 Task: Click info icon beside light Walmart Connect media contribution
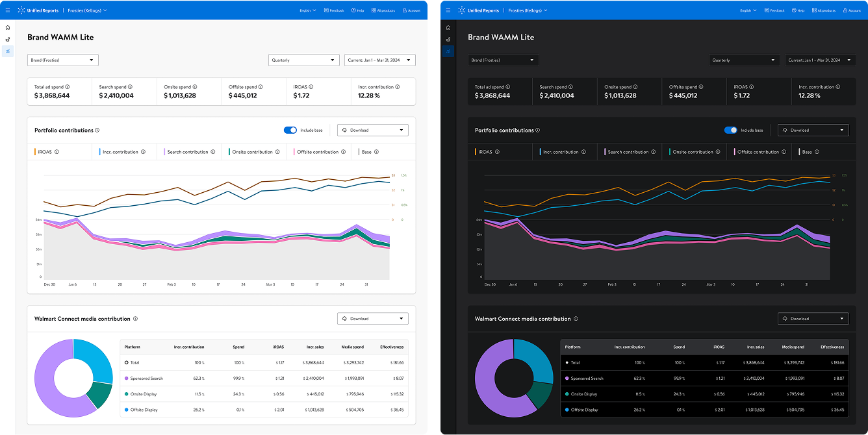click(x=136, y=319)
